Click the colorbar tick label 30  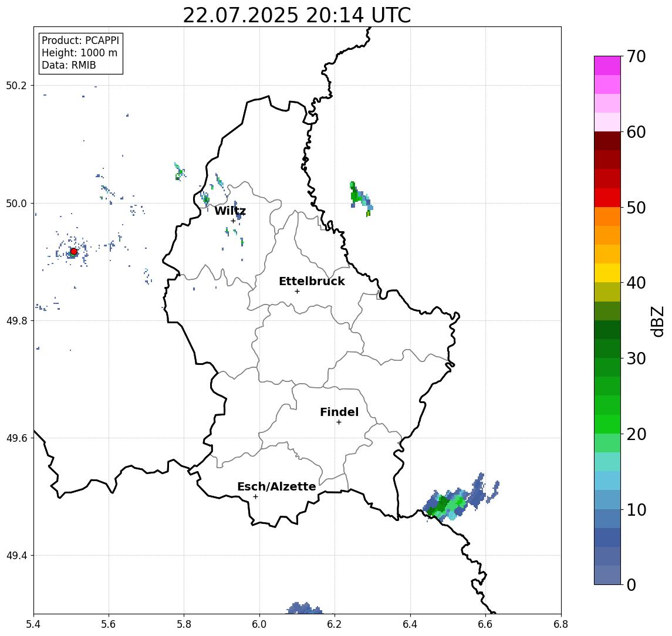[x=636, y=358]
